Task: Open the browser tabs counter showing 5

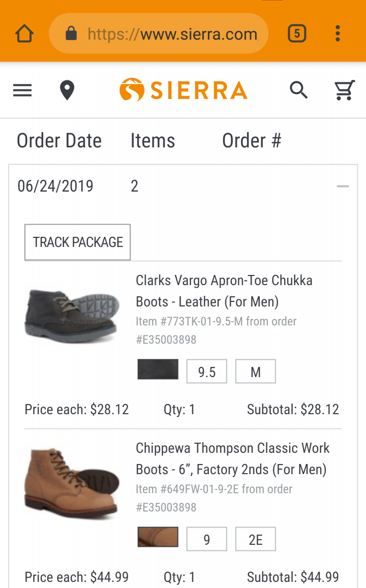Action: (297, 34)
